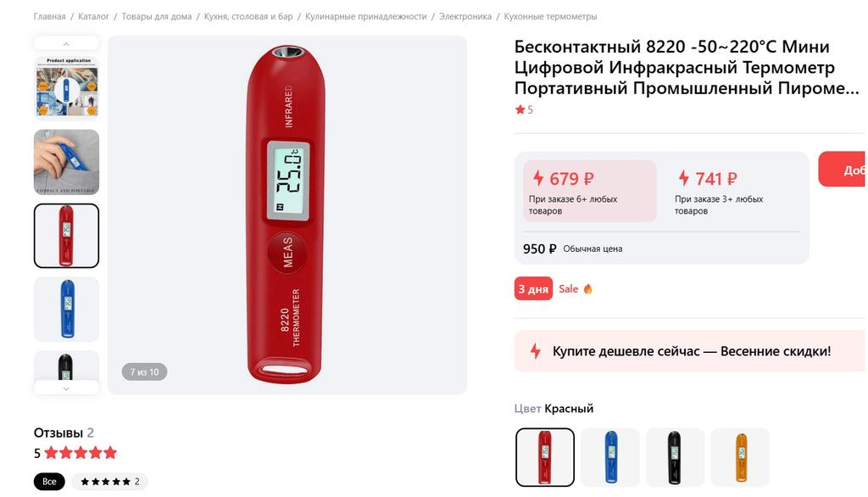
Task: Choose the black color swatch
Action: [675, 457]
